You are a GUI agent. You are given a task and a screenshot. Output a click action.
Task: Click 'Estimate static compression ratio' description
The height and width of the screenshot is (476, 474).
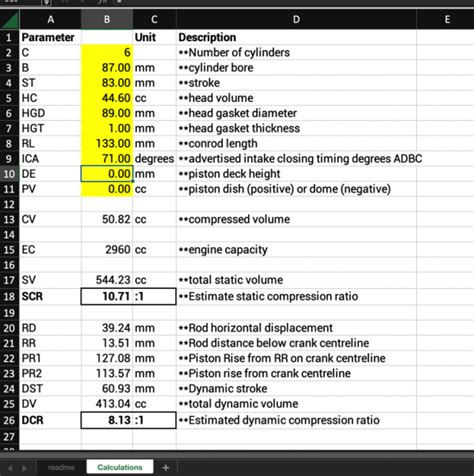296,296
